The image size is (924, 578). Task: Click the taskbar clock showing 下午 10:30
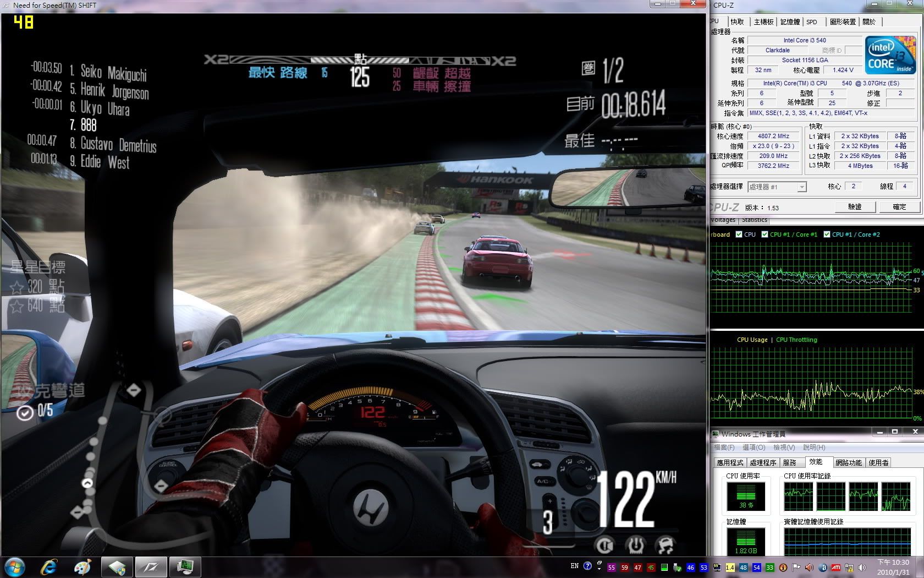893,567
